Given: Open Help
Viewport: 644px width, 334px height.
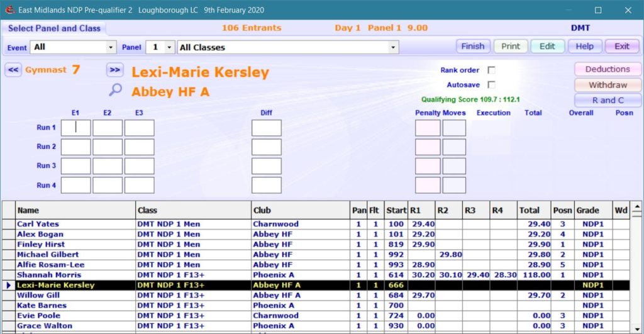Looking at the screenshot, I should [584, 47].
